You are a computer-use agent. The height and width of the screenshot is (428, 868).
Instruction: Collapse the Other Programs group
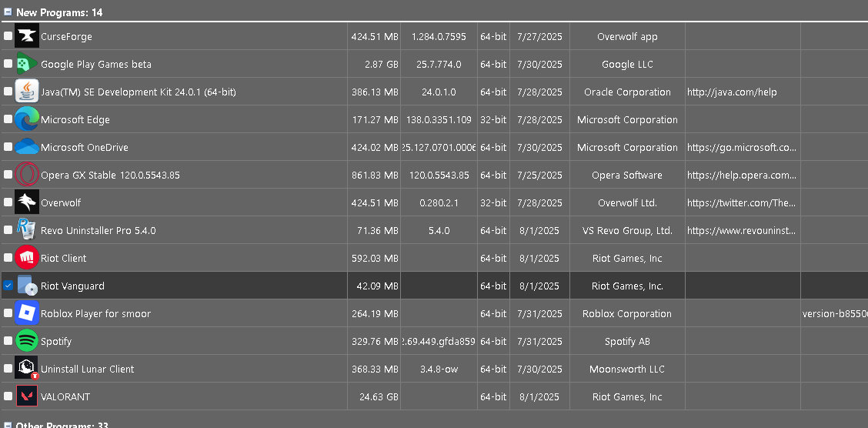pyautogui.click(x=8, y=425)
